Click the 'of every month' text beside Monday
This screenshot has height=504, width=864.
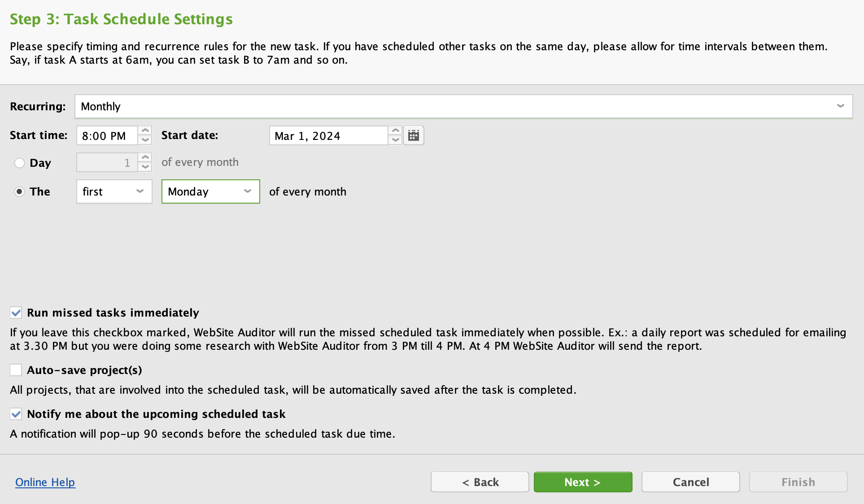[308, 192]
